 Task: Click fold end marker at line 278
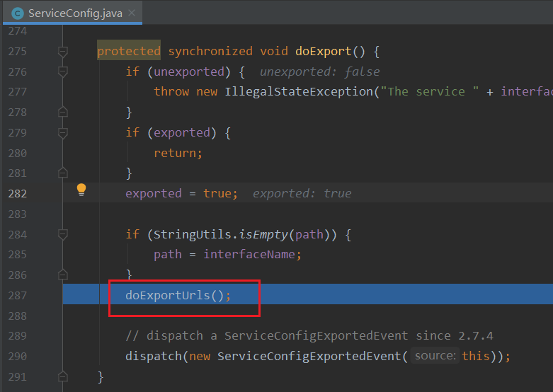click(63, 112)
